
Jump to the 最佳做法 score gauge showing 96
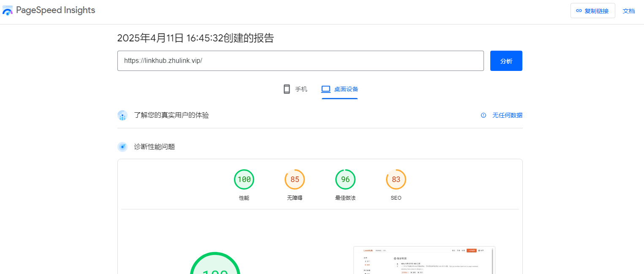(x=345, y=179)
